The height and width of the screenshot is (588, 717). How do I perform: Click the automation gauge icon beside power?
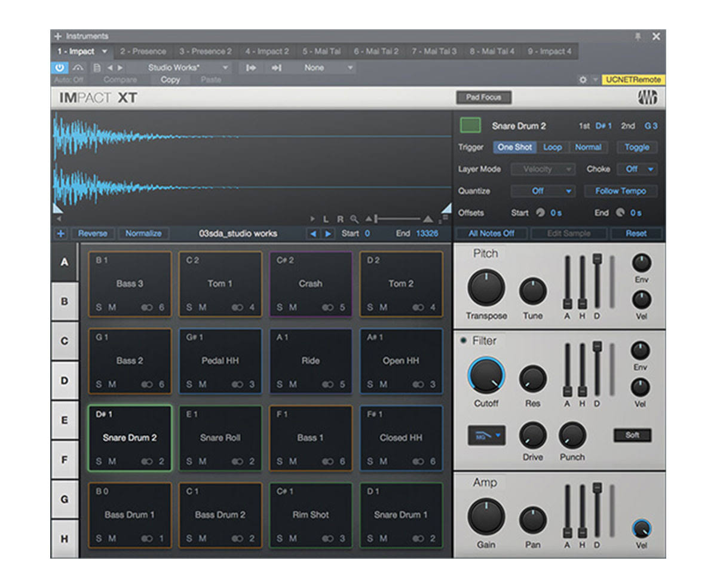pos(78,68)
